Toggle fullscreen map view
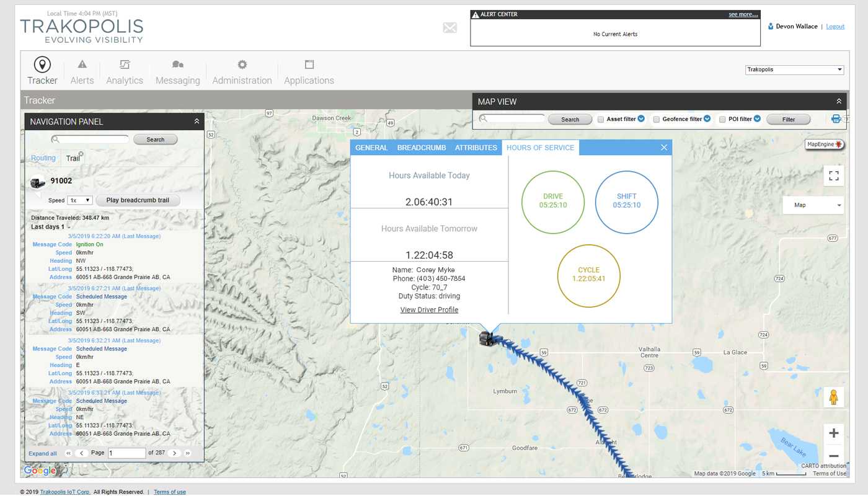Screen dimensions: 868x496 (x=834, y=176)
